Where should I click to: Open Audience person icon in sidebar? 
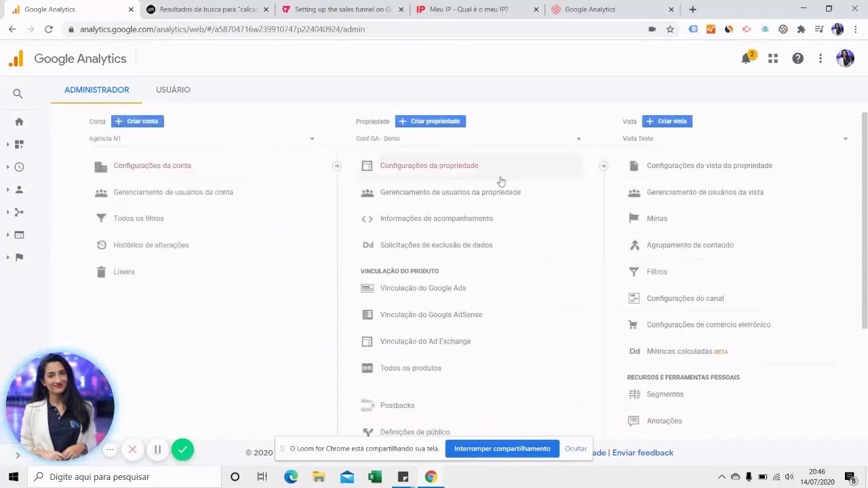pos(19,190)
